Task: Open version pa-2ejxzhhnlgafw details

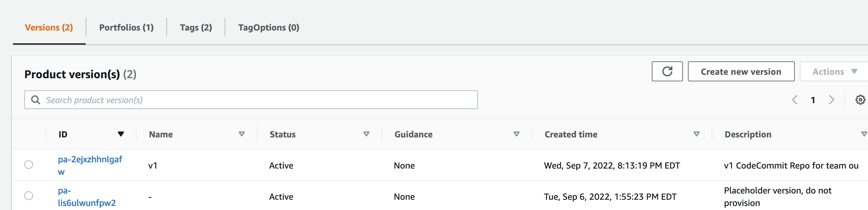Action: 90,165
